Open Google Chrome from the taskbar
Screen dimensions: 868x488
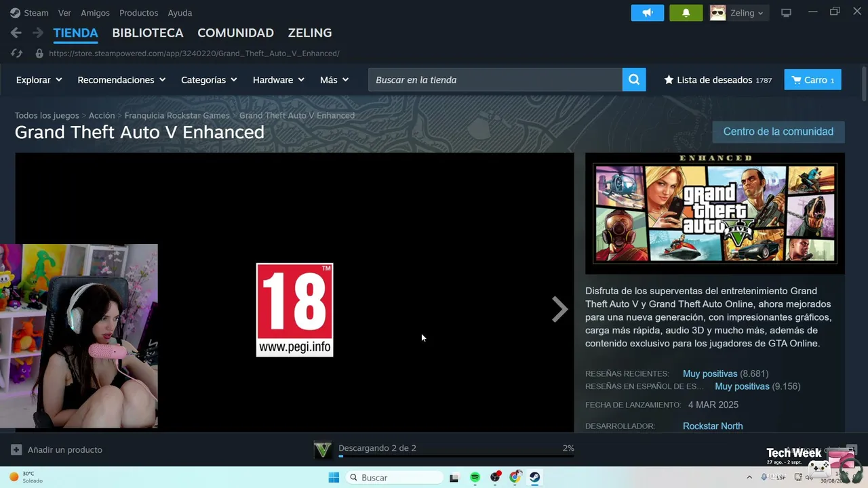point(515,477)
